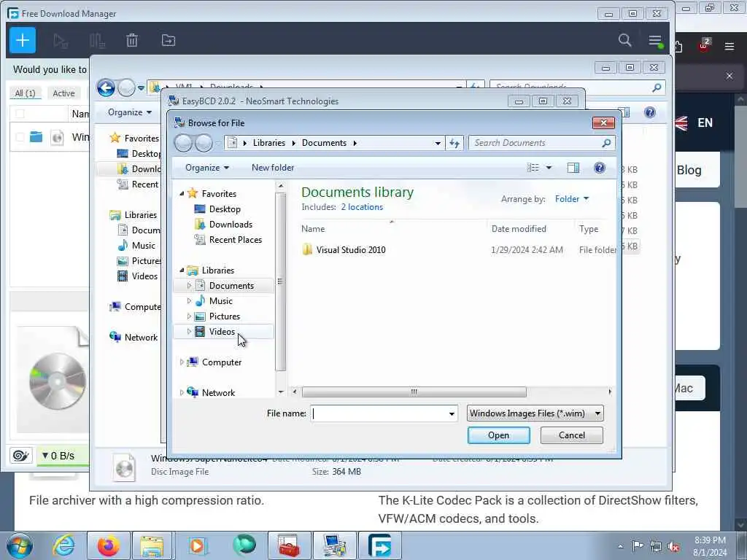The width and height of the screenshot is (747, 560).
Task: Click the refresh icon in Browse for File dialog
Action: (454, 143)
